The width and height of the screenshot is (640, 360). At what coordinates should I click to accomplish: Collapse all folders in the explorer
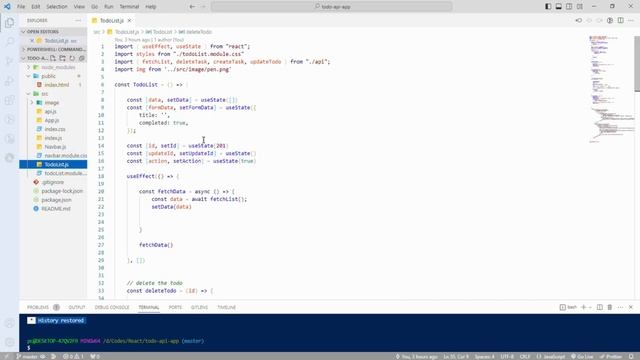(82, 58)
